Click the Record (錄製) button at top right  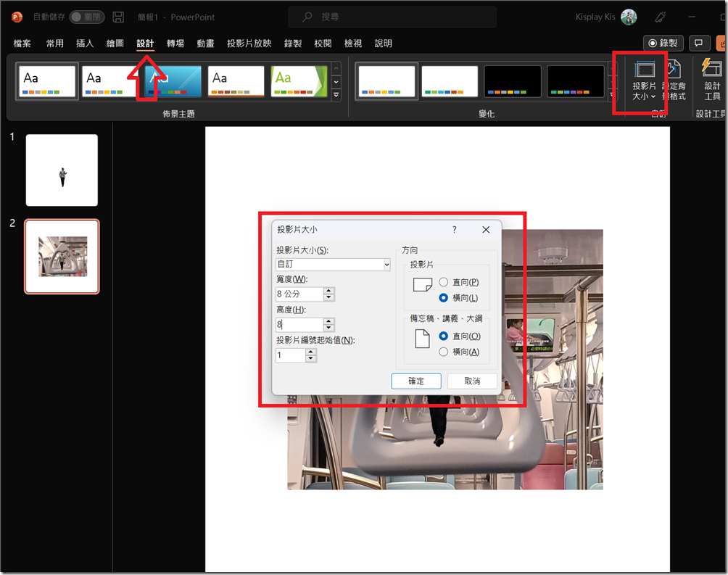663,43
